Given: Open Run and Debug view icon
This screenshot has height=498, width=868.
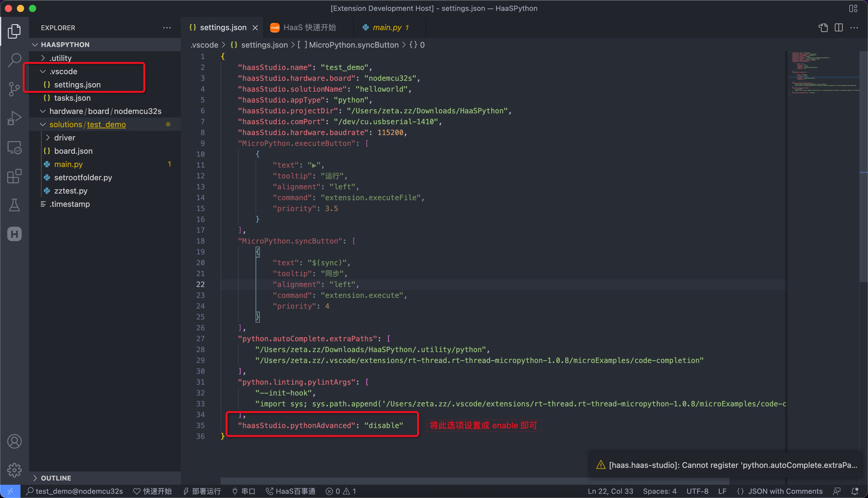Looking at the screenshot, I should [x=14, y=118].
